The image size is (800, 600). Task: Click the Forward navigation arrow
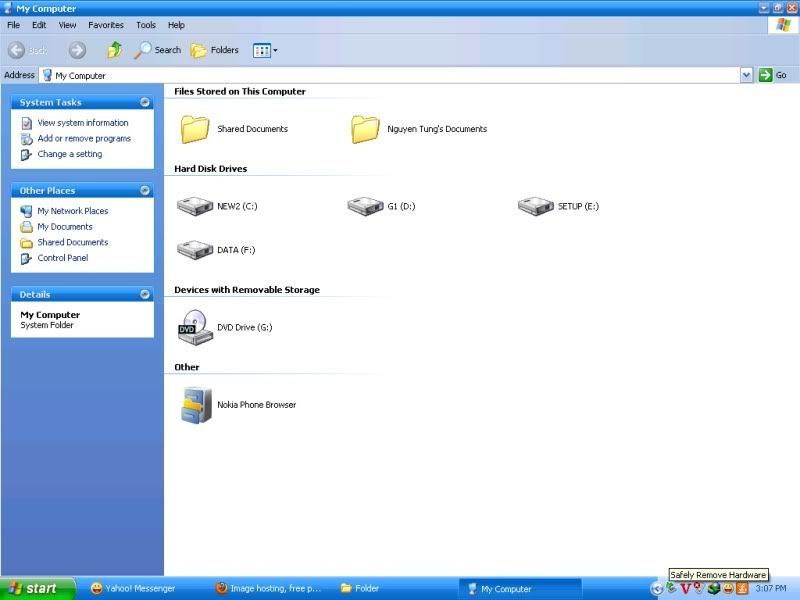77,50
